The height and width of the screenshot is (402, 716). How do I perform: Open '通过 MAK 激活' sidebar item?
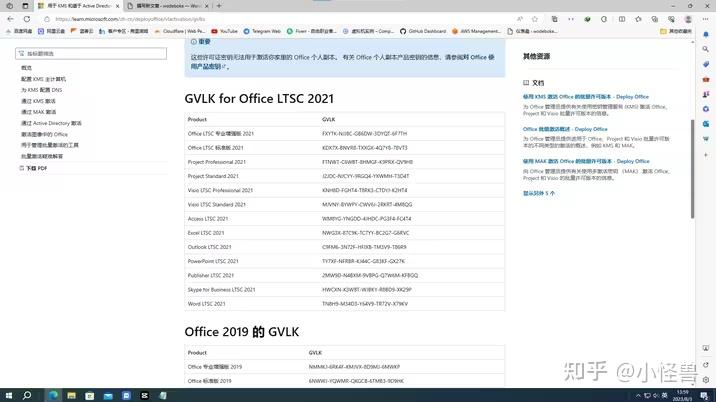[x=39, y=112]
